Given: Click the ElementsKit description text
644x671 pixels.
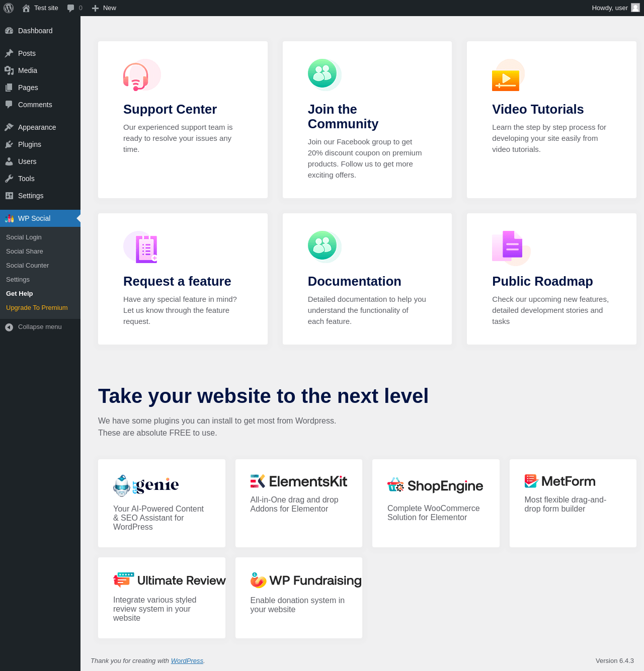Looking at the screenshot, I should coord(294,505).
